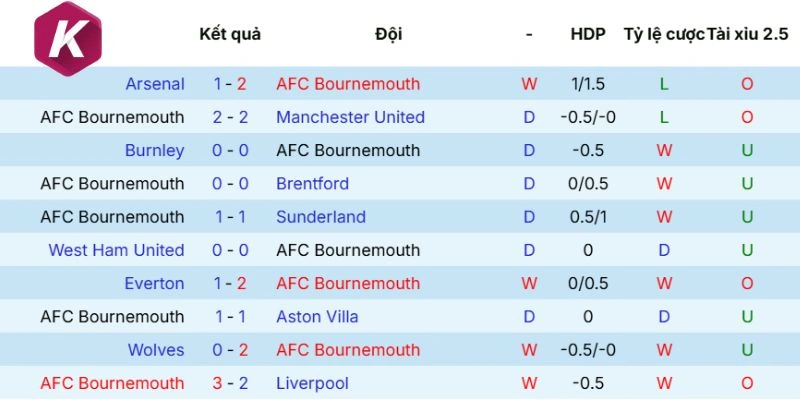Open the Liverpool team link

[x=312, y=383]
